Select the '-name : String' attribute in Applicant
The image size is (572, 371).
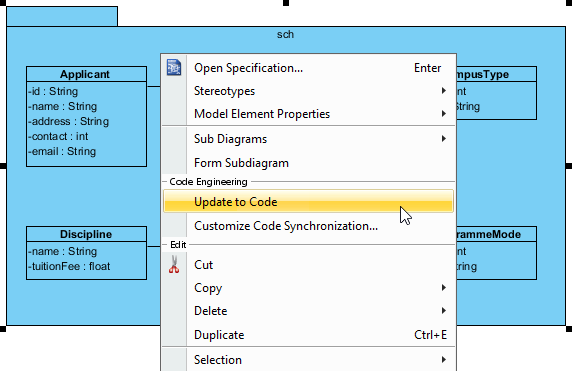[63, 106]
